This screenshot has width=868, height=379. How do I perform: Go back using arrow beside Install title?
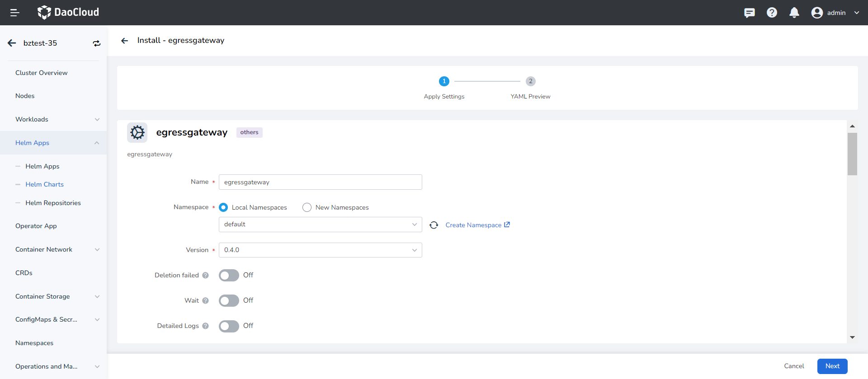pyautogui.click(x=125, y=41)
